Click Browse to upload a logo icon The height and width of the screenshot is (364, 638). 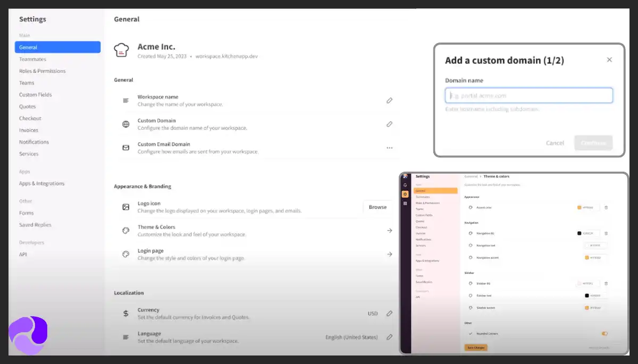click(377, 207)
